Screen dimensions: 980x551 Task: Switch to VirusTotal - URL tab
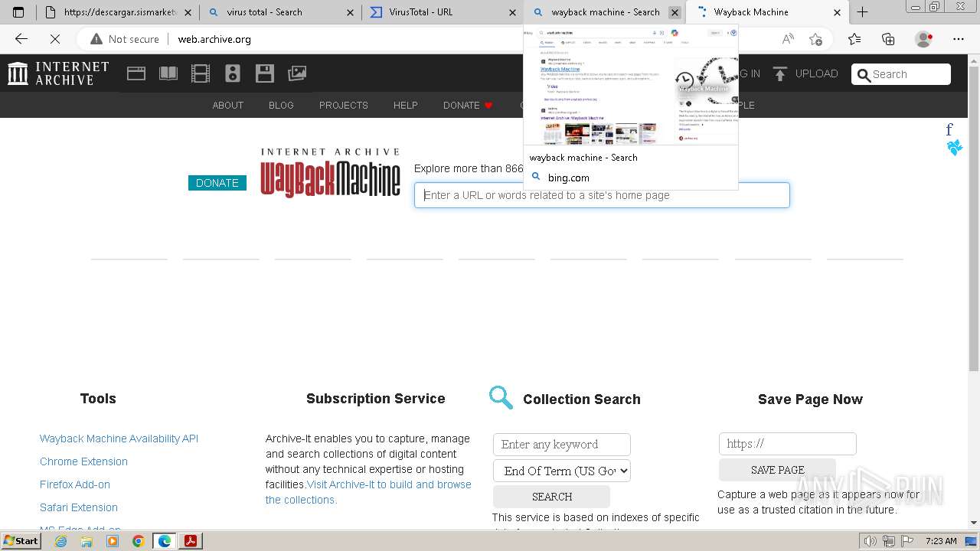pyautogui.click(x=443, y=12)
